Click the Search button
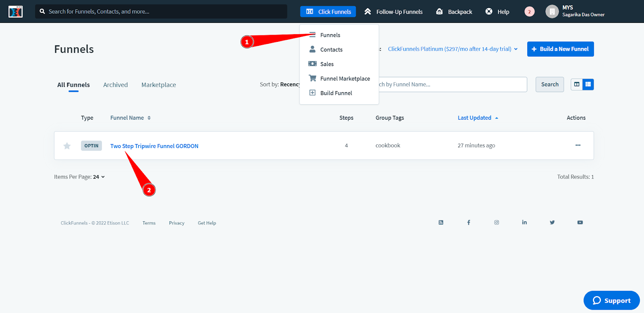This screenshot has height=313, width=644. [550, 84]
